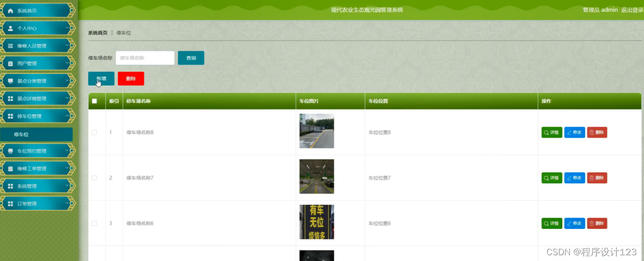The width and height of the screenshot is (644, 261).
Task: Click the car icon for 车位预约管理
Action: 11,151
